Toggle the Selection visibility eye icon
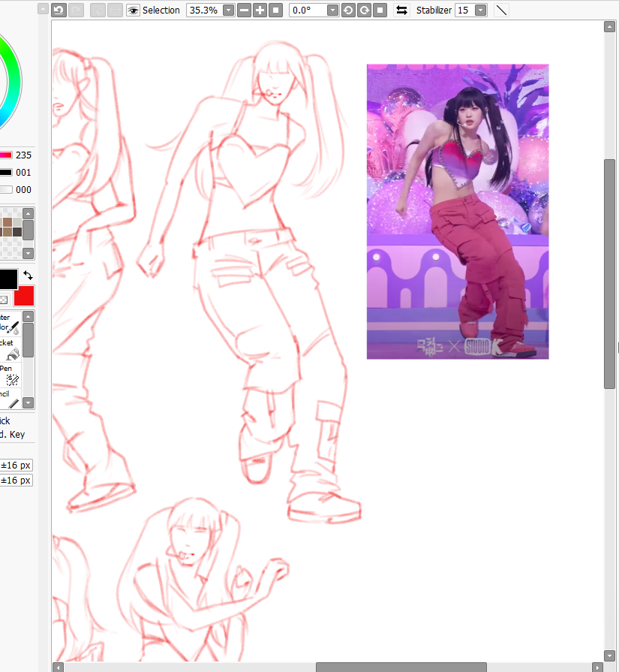The image size is (619, 672). click(133, 10)
